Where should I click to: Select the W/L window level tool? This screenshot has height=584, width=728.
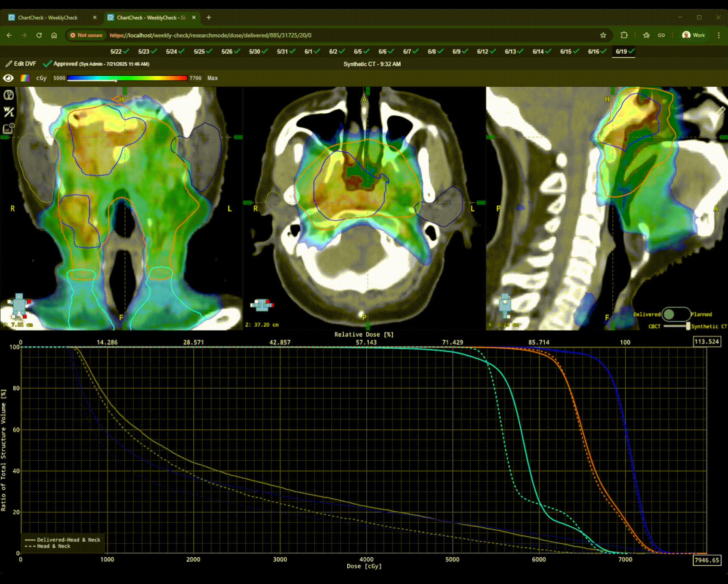pyautogui.click(x=9, y=112)
